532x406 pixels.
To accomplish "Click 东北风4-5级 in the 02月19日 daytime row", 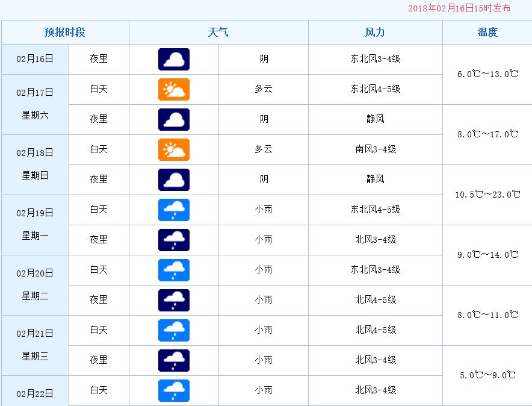I will 376,209.
